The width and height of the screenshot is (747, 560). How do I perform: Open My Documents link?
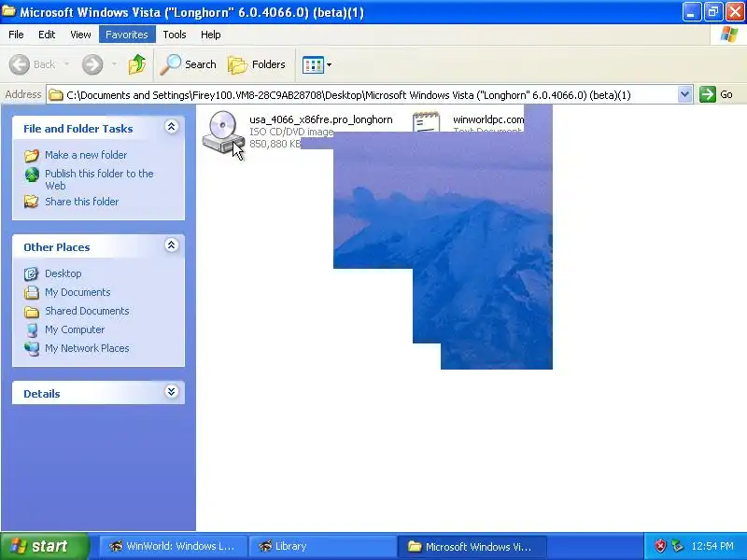click(78, 292)
